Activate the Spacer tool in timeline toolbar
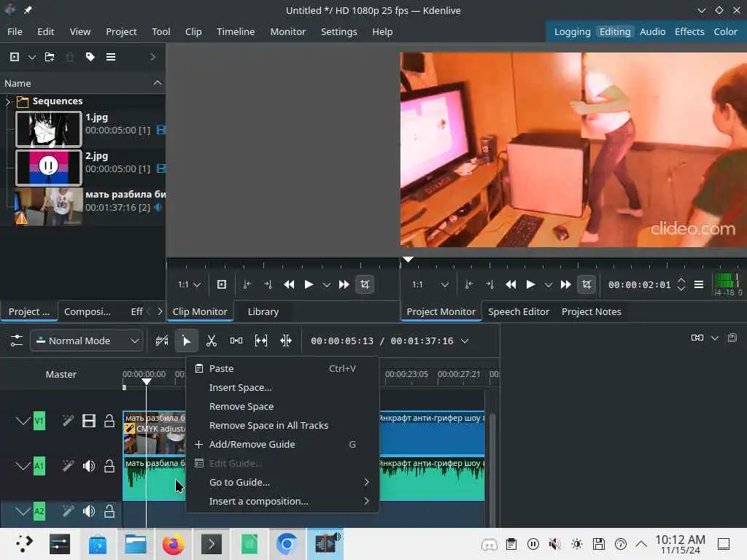The image size is (747, 560). click(236, 341)
